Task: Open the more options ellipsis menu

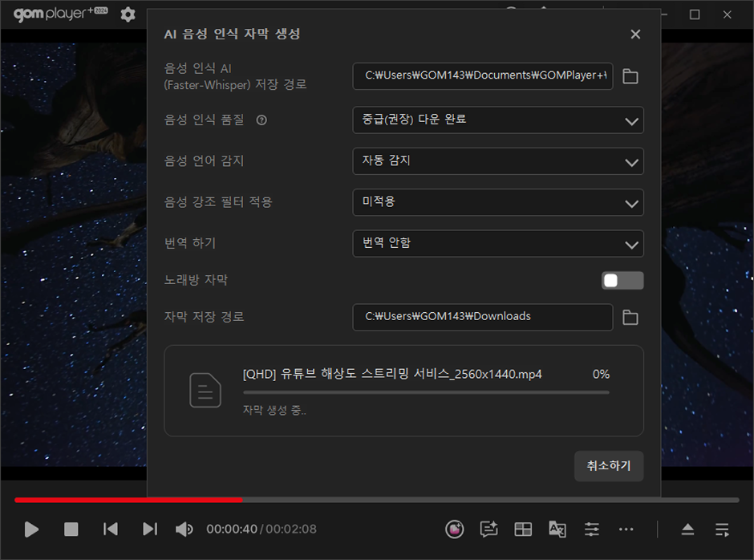Action: [x=626, y=530]
